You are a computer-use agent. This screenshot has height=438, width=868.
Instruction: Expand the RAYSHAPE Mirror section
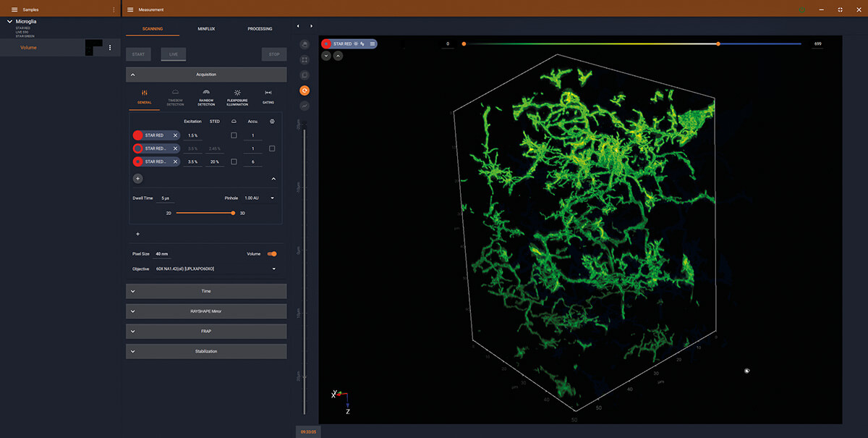(x=206, y=311)
